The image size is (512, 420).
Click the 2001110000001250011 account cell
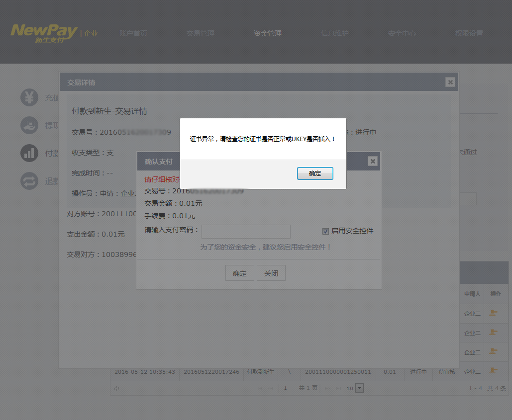pos(338,372)
